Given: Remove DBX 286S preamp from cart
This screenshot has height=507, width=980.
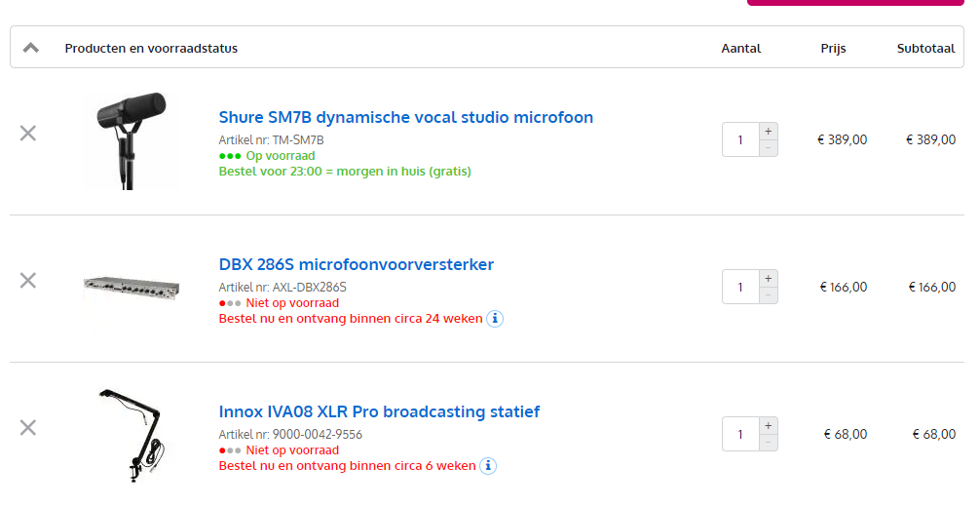Looking at the screenshot, I should tap(28, 281).
